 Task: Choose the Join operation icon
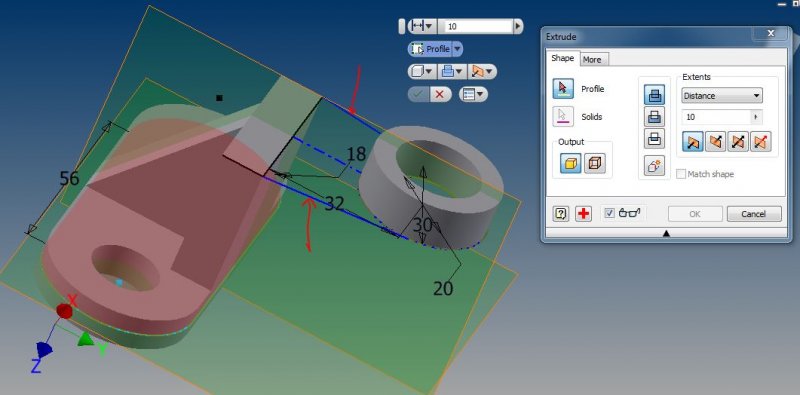pos(654,95)
